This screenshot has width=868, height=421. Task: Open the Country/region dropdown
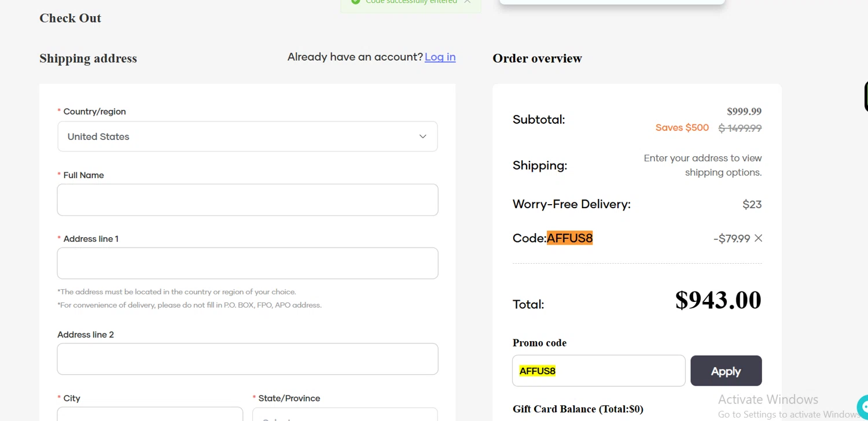(x=247, y=136)
